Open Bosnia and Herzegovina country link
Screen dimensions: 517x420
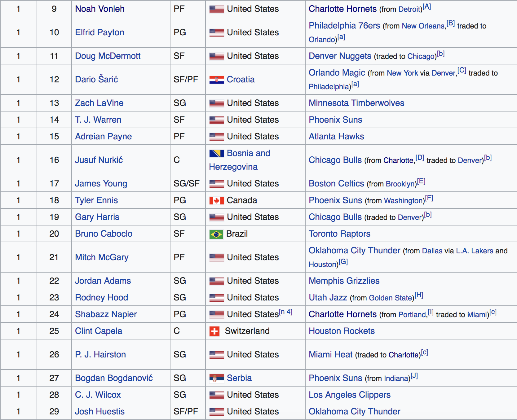pos(239,160)
